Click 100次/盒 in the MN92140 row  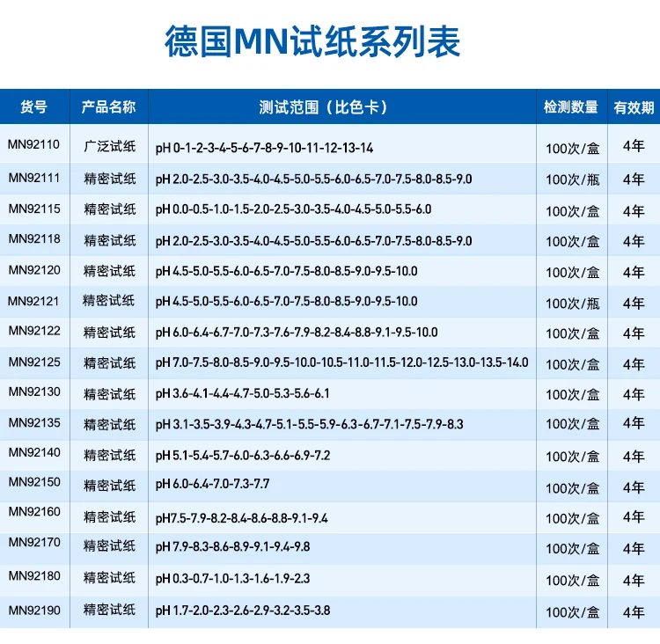(573, 457)
